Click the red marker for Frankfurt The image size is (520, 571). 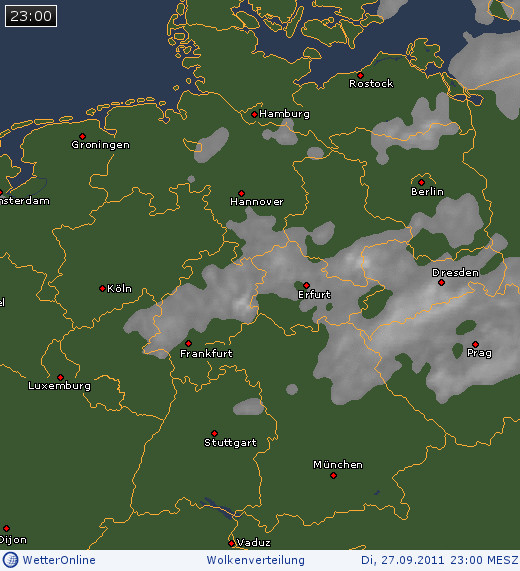click(x=188, y=343)
